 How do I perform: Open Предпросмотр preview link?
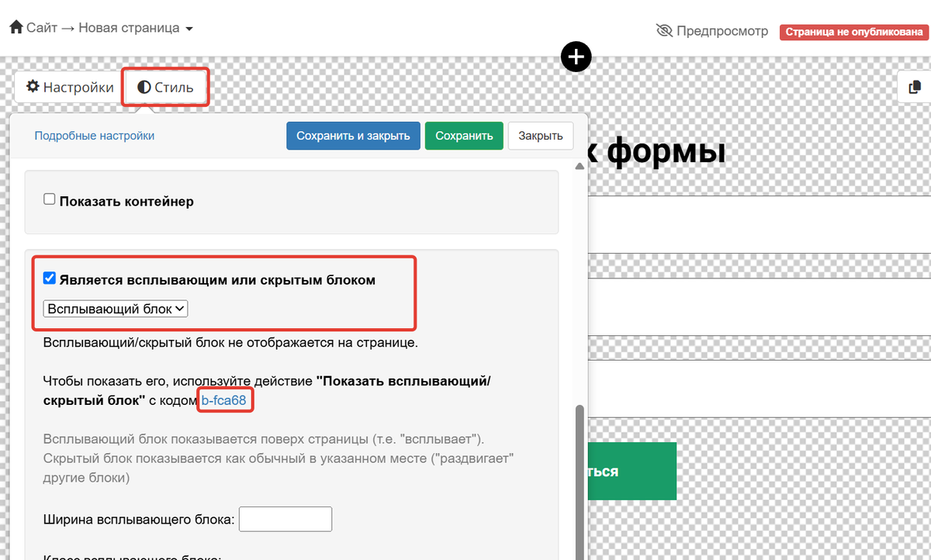722,31
